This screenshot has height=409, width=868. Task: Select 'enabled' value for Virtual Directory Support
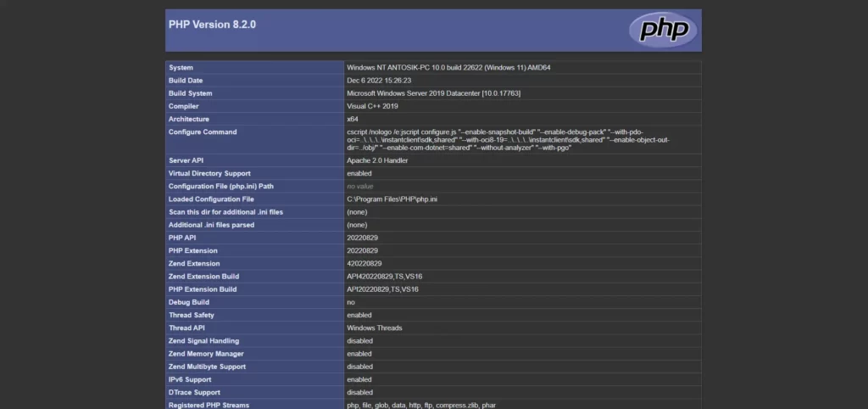359,173
